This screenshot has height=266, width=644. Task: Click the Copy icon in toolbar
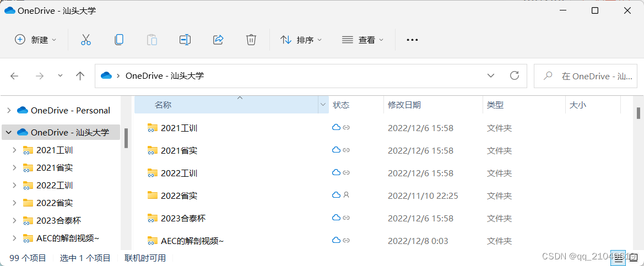[118, 40]
